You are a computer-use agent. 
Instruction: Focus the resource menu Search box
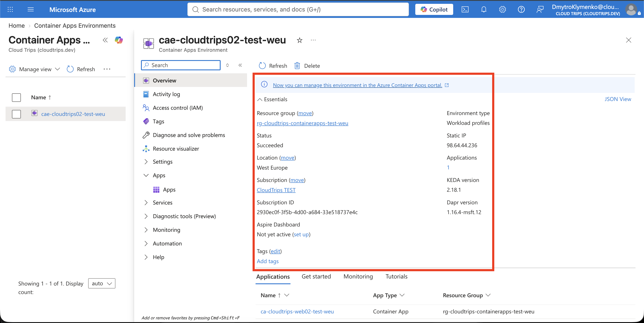pyautogui.click(x=181, y=65)
